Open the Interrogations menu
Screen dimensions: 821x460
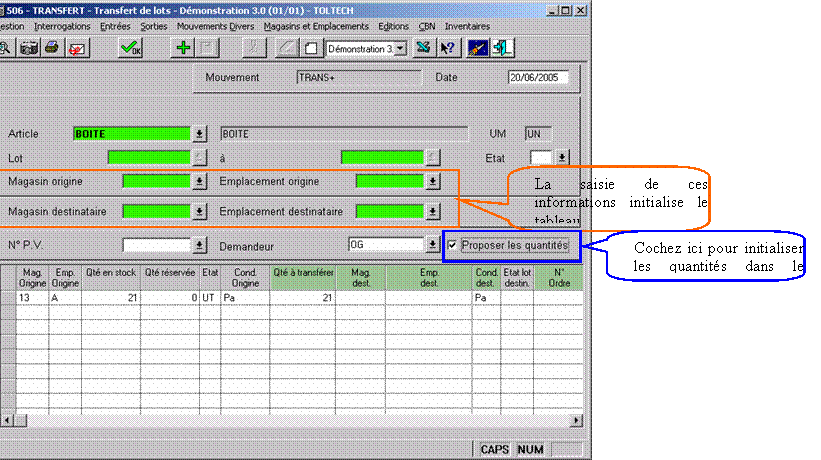point(61,26)
